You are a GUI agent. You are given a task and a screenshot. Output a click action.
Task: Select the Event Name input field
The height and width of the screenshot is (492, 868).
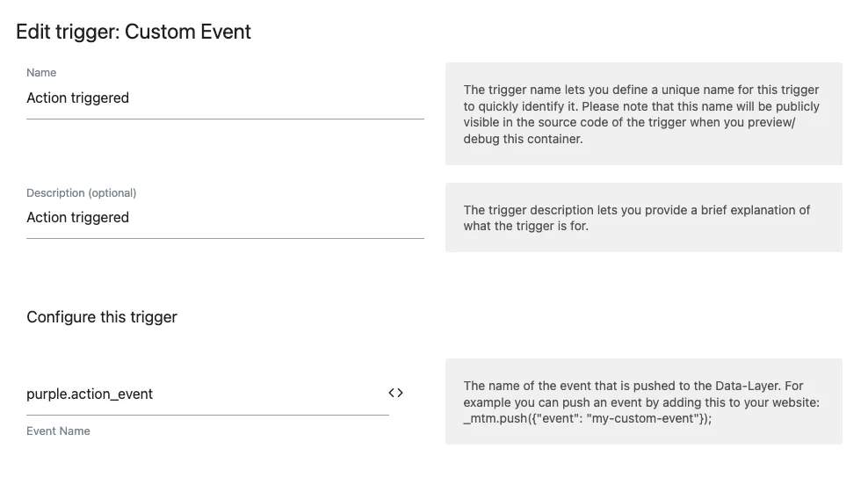[x=264, y=394]
